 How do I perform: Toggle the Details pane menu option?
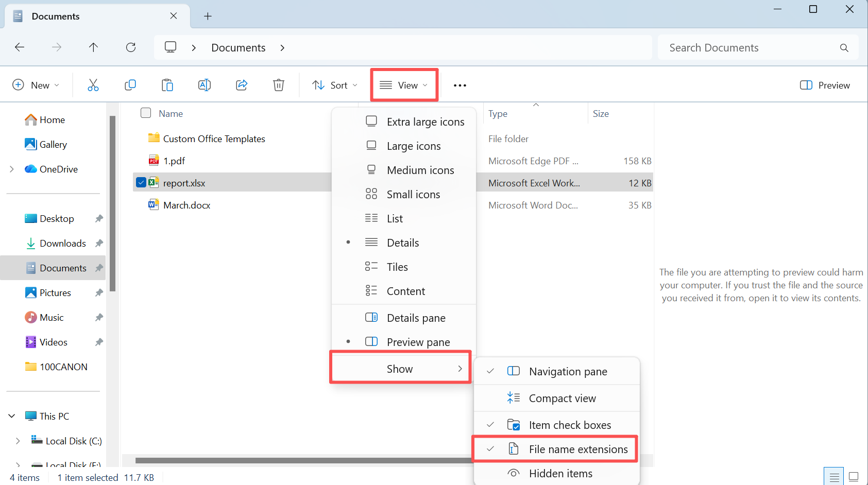tap(404, 318)
